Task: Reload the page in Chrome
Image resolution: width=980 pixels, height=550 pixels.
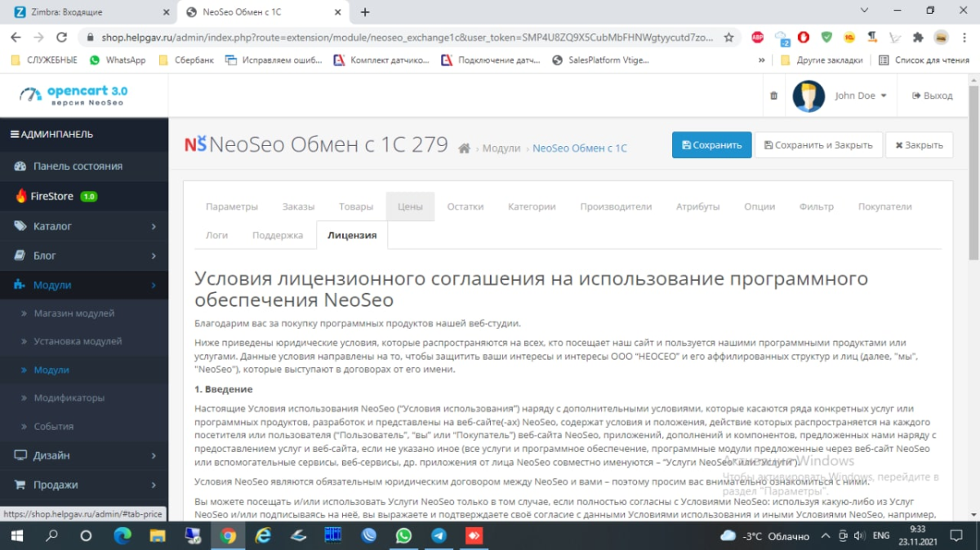Action: coord(61,37)
